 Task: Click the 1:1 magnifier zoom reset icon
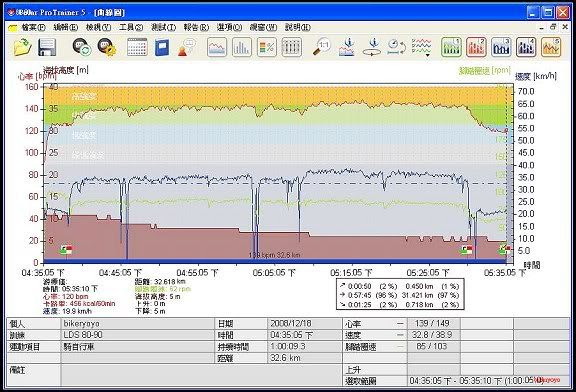pyautogui.click(x=321, y=47)
